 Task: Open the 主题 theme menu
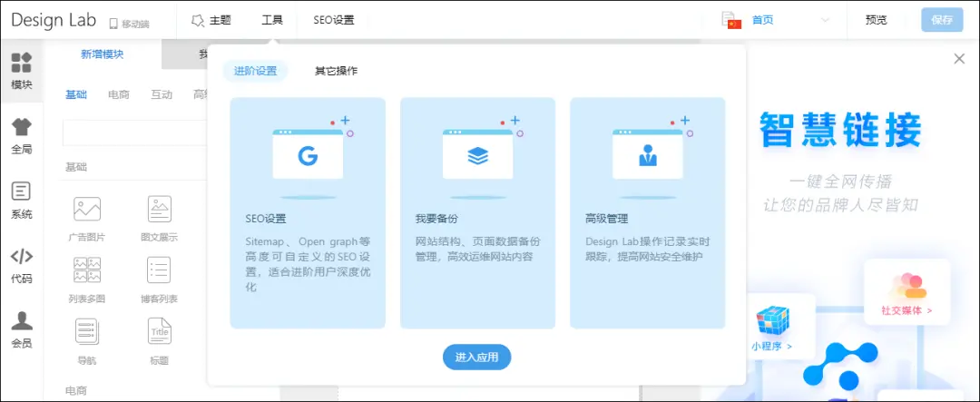(212, 20)
